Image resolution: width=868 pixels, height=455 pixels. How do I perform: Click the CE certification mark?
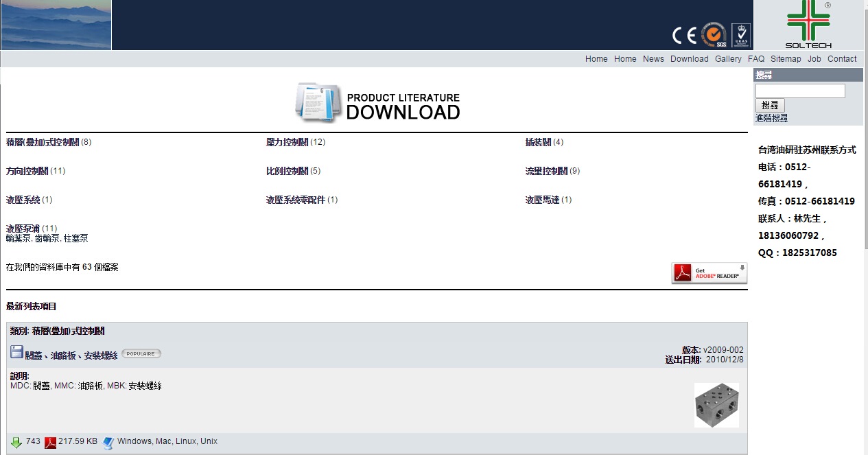684,36
